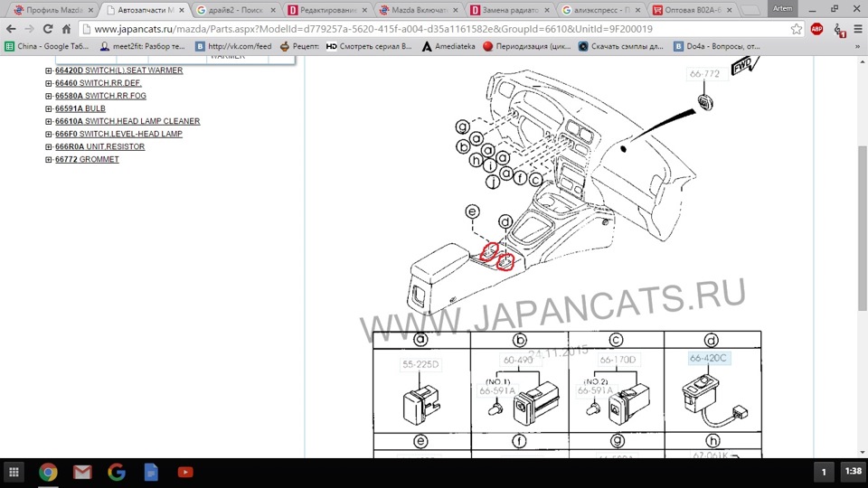This screenshot has width=868, height=488.
Task: Expand the 66610A SWITCH,HEAD LAMP CLEANER node
Action: coord(49,122)
